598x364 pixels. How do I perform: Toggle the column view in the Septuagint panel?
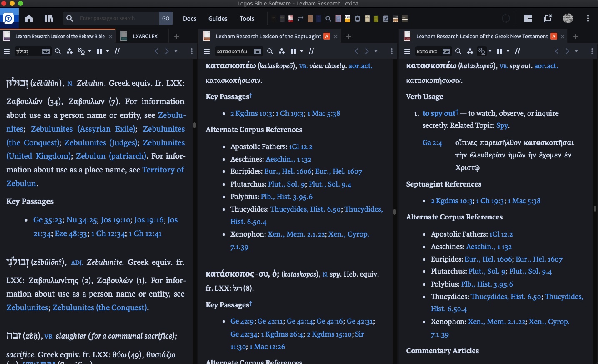point(294,51)
